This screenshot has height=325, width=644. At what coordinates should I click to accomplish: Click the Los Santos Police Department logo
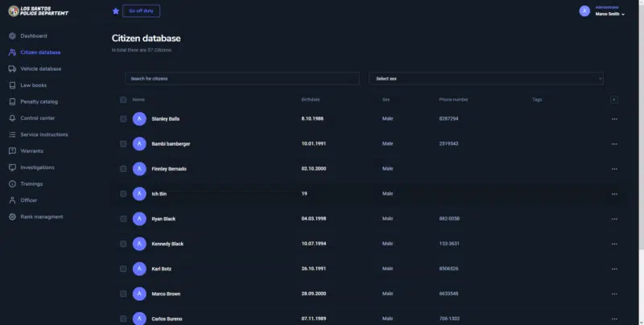38,11
